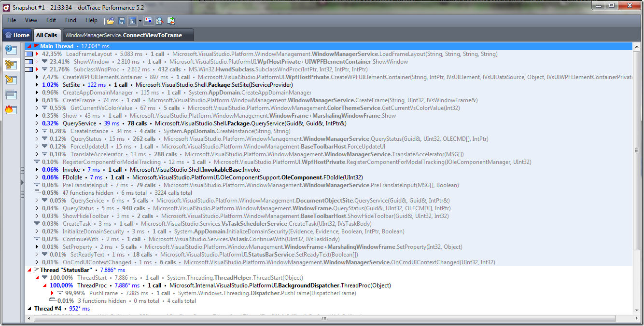
Task: Open the Plain List sidebar view
Action: click(11, 95)
